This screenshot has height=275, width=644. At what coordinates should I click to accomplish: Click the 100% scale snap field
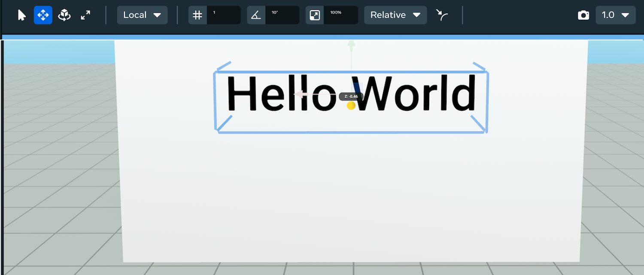(x=341, y=15)
